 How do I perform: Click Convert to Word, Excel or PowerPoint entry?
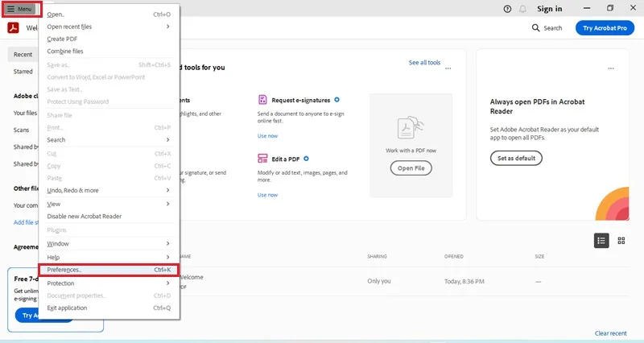point(109,77)
